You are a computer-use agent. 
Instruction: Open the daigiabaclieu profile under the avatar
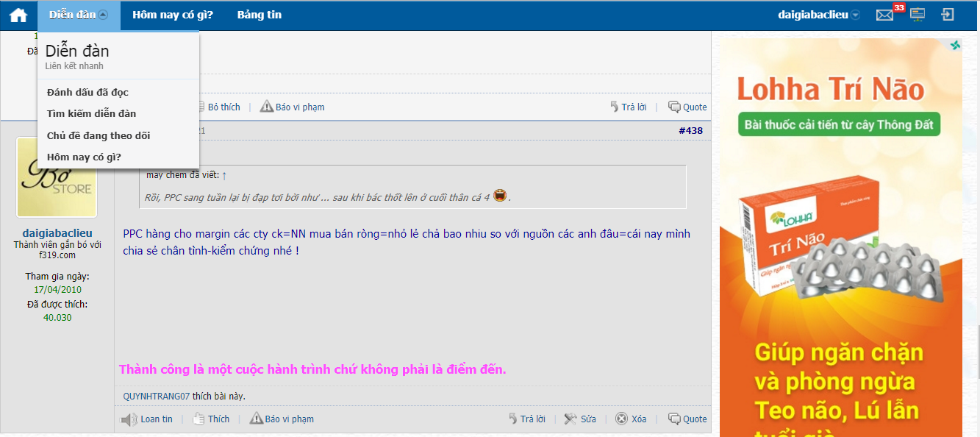57,233
